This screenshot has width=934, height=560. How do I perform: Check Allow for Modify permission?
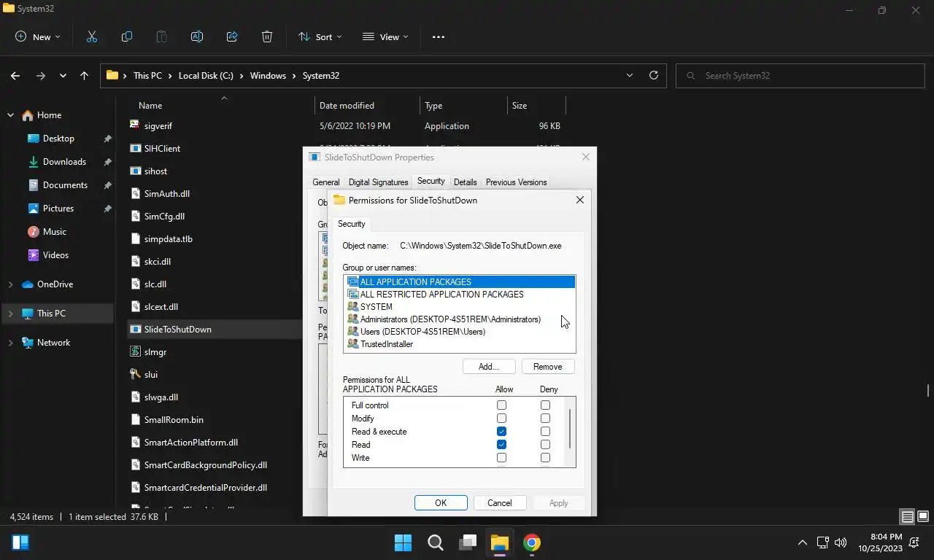tap(501, 418)
